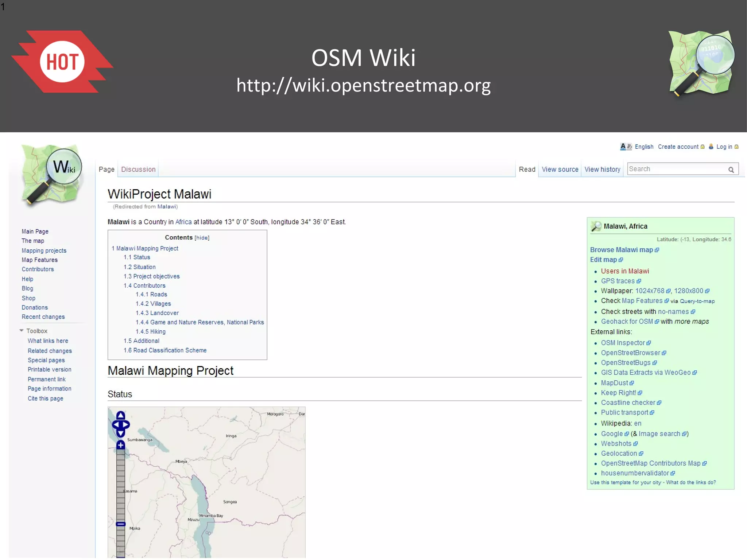Click the magnifier icon beside Malawi, Africa
Screen dimensions: 747x560
pyautogui.click(x=596, y=226)
